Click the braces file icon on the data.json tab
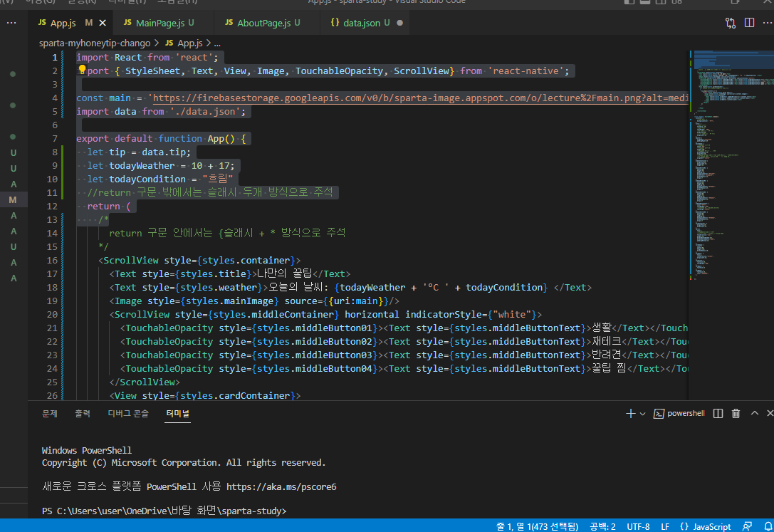Viewport: 774px width, 532px height. [335, 23]
